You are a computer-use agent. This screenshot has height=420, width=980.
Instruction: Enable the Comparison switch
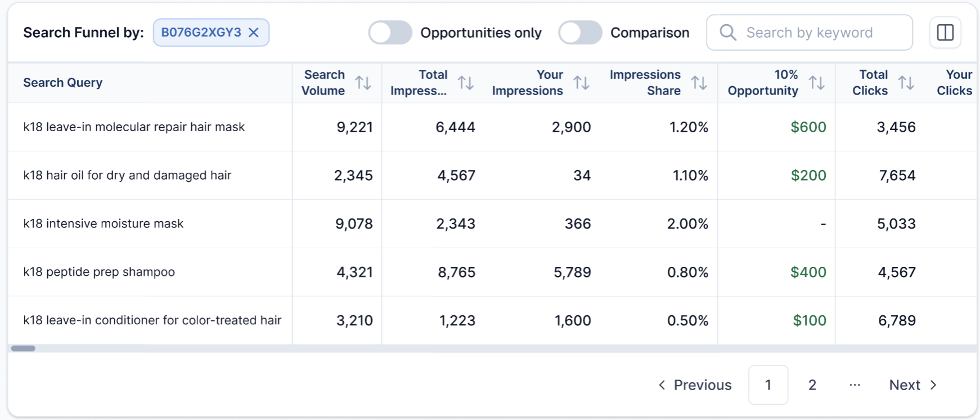(x=579, y=33)
